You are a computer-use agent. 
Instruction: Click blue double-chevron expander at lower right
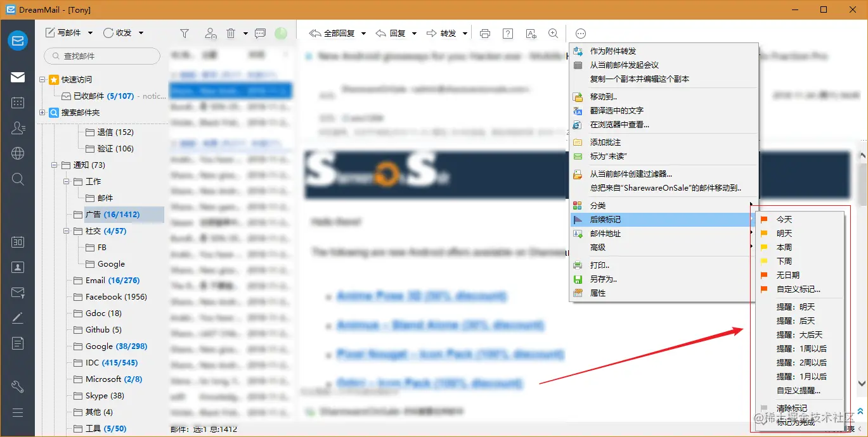click(x=860, y=411)
